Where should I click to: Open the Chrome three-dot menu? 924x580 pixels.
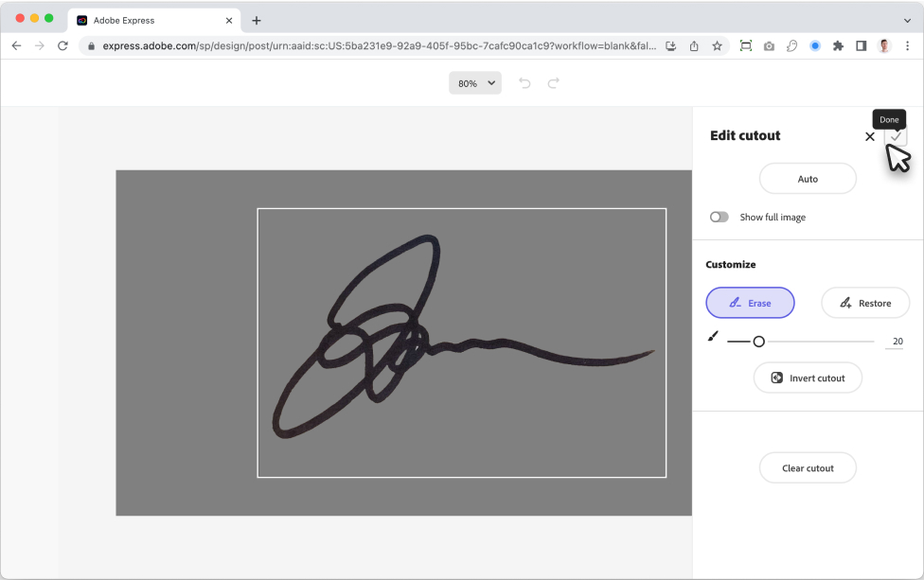[907, 45]
